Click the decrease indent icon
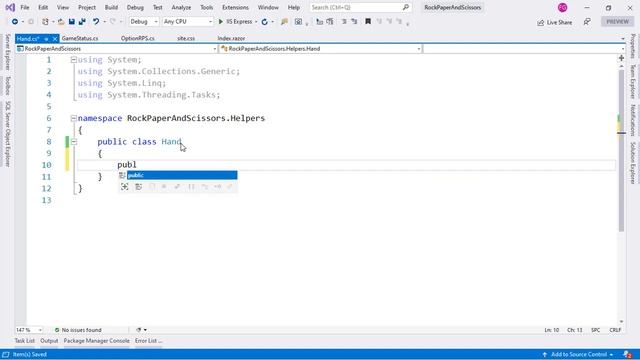Image resolution: width=640 pixels, height=360 pixels. [344, 22]
